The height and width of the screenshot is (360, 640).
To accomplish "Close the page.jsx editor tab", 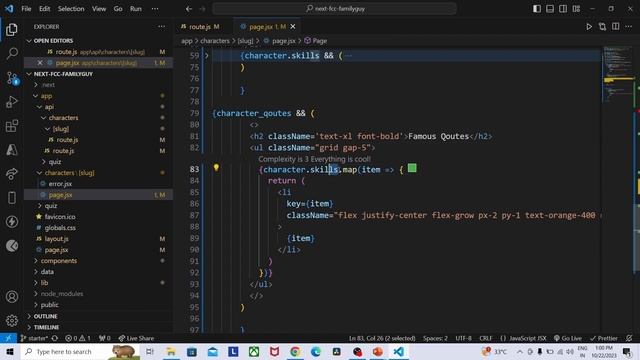I will click(293, 27).
